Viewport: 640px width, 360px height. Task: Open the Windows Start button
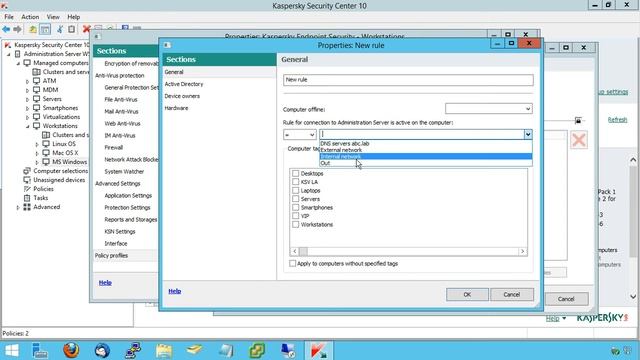click(11, 351)
